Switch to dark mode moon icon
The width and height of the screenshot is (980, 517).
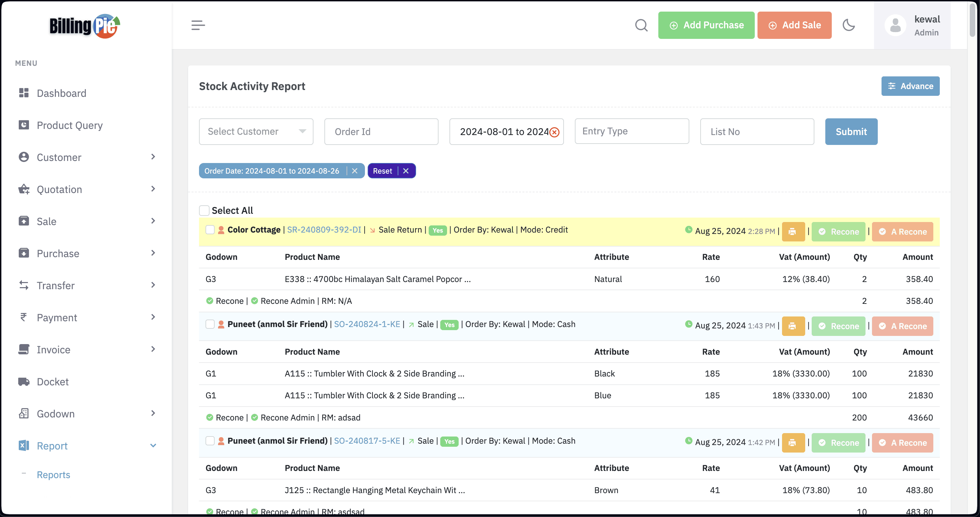(x=849, y=25)
